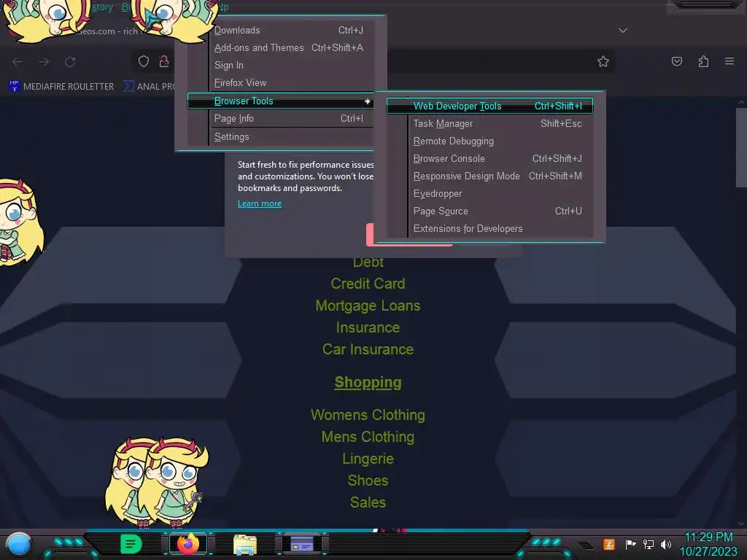
Task: Open Action Center flag tray icon
Action: click(x=630, y=544)
